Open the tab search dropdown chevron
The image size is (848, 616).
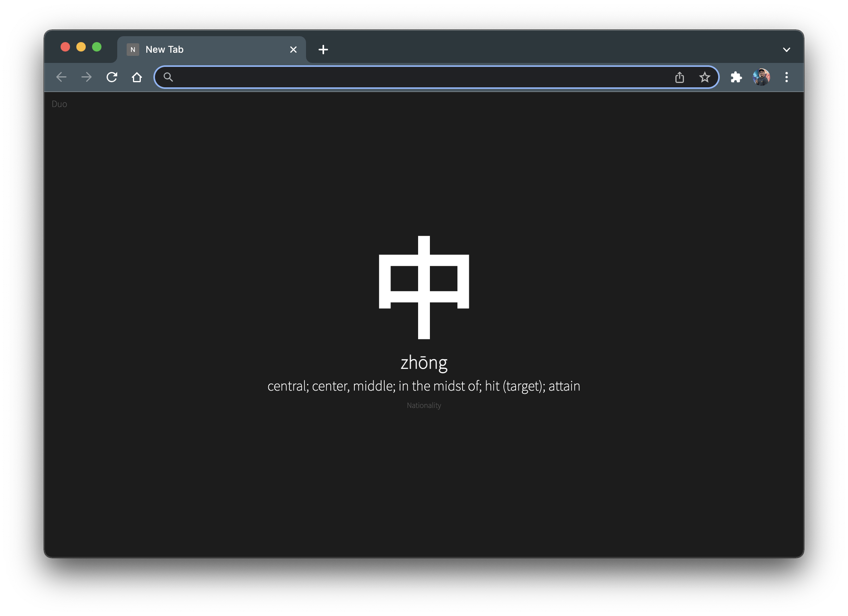pos(787,49)
